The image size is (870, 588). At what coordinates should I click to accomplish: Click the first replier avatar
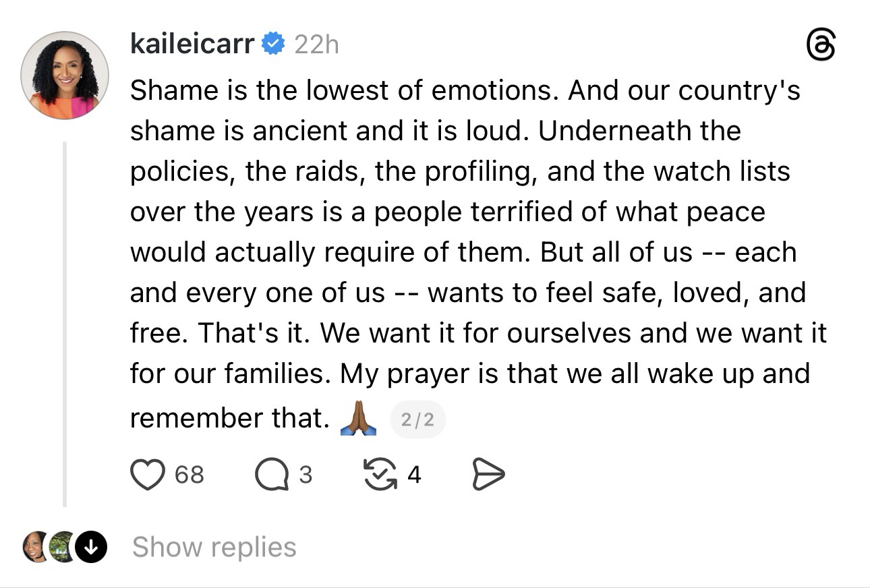35,547
